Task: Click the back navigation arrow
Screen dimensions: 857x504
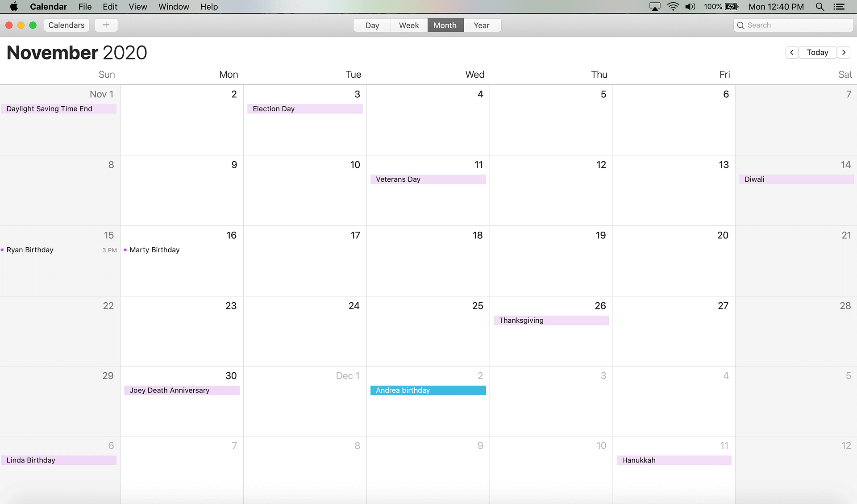Action: tap(792, 53)
